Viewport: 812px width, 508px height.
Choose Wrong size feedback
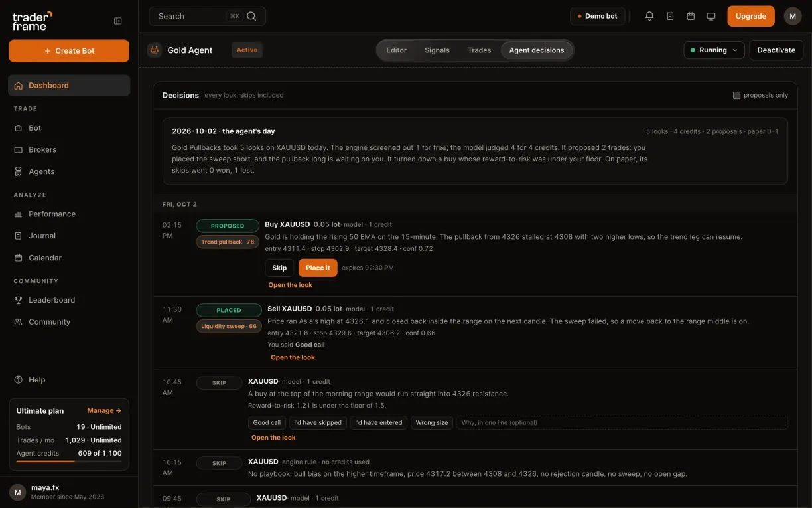coord(432,422)
